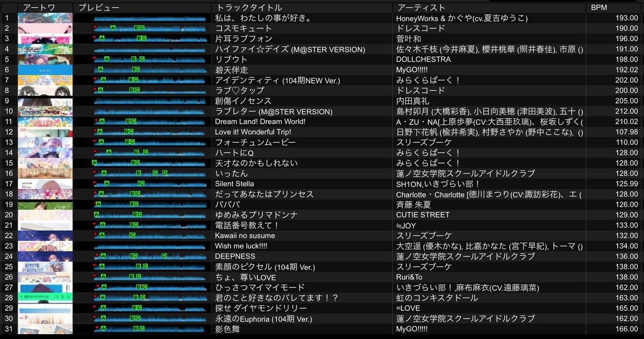
Task: Select track title コスモキュート
Action: tap(244, 28)
